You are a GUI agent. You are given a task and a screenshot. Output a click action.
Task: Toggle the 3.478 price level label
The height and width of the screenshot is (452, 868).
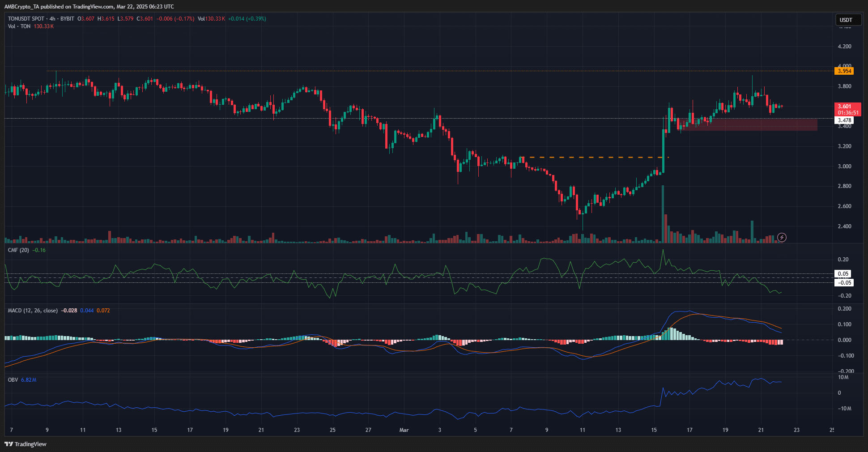(x=845, y=120)
